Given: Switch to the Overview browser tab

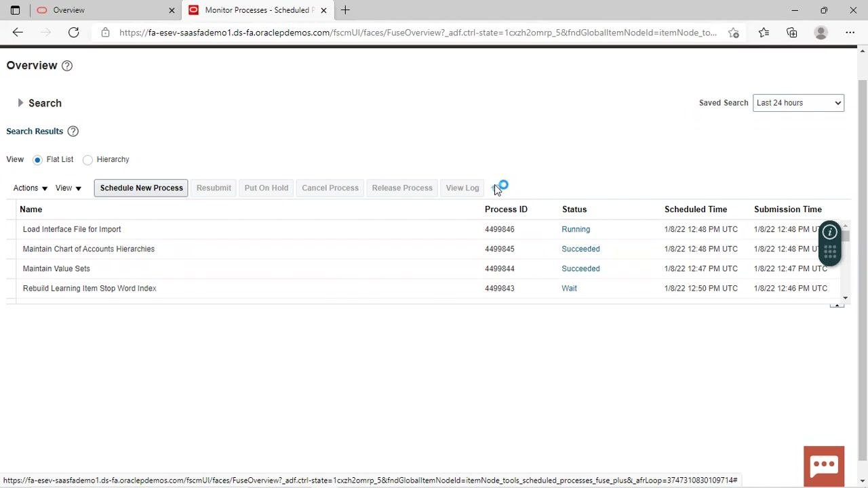Looking at the screenshot, I should click(x=105, y=10).
